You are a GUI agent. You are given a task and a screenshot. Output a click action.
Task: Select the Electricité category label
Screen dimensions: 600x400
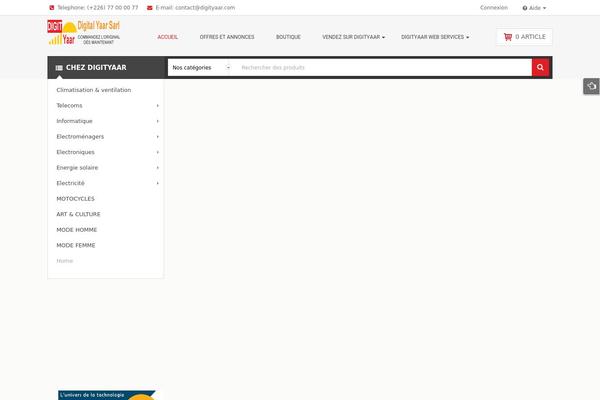pyautogui.click(x=70, y=183)
